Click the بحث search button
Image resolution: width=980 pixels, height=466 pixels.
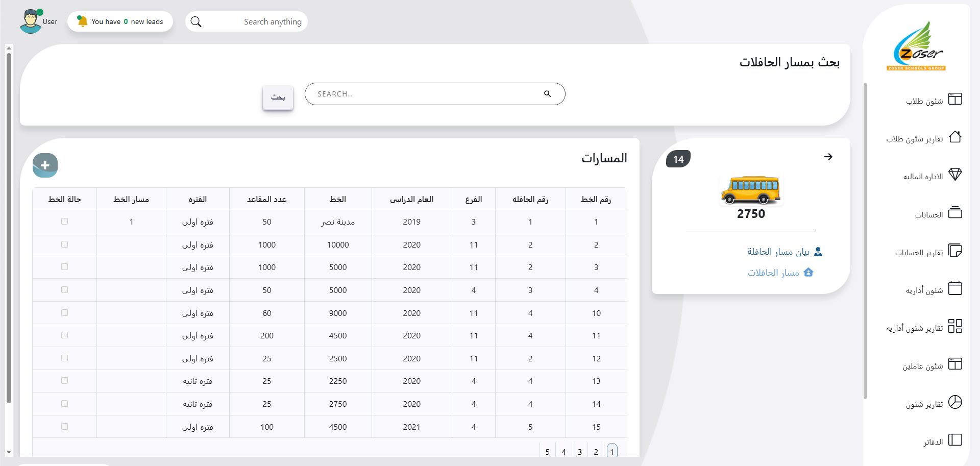pos(278,97)
